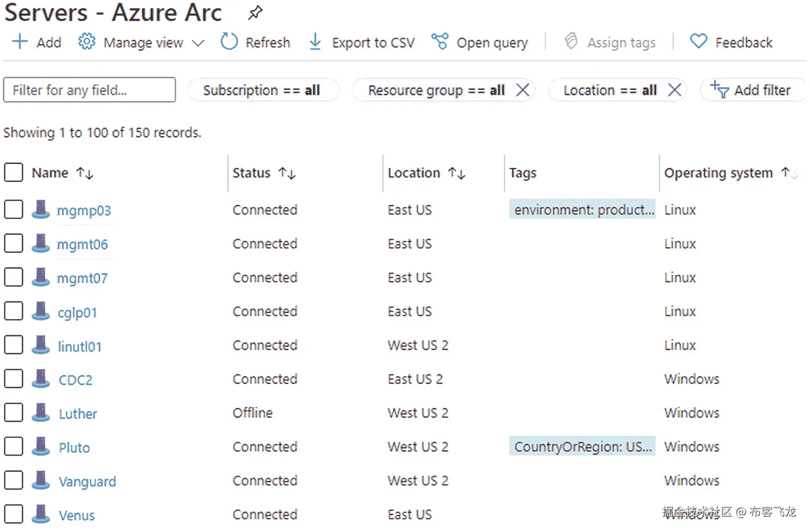Click the Manage view gear icon

87,42
